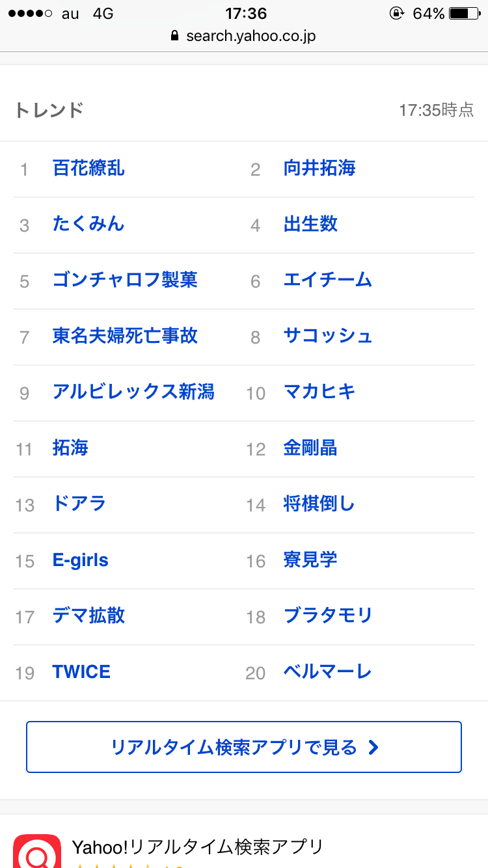The width and height of the screenshot is (488, 868).
Task: Open the TWICE trend
Action: pyautogui.click(x=81, y=672)
